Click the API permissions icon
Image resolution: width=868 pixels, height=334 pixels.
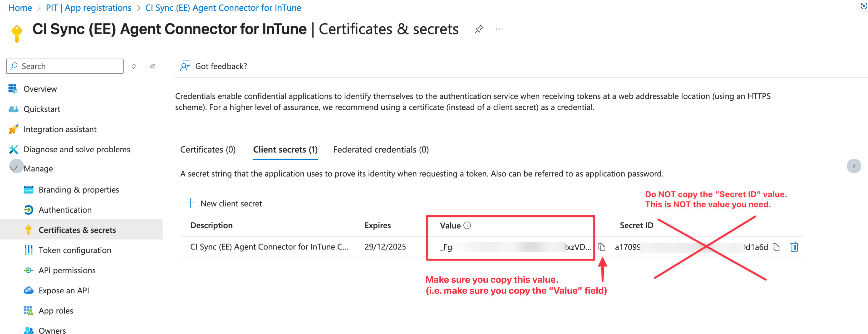click(29, 270)
